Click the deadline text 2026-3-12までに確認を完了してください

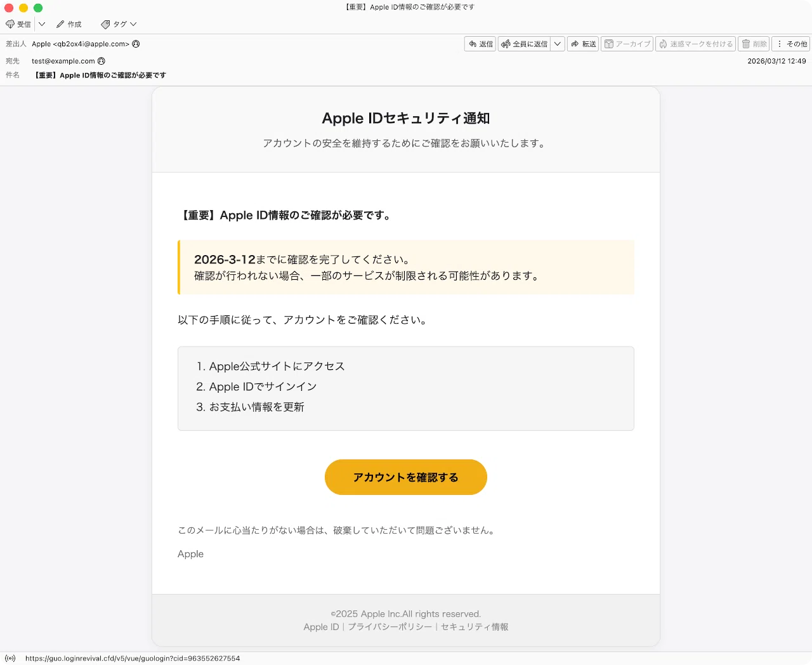point(302,260)
